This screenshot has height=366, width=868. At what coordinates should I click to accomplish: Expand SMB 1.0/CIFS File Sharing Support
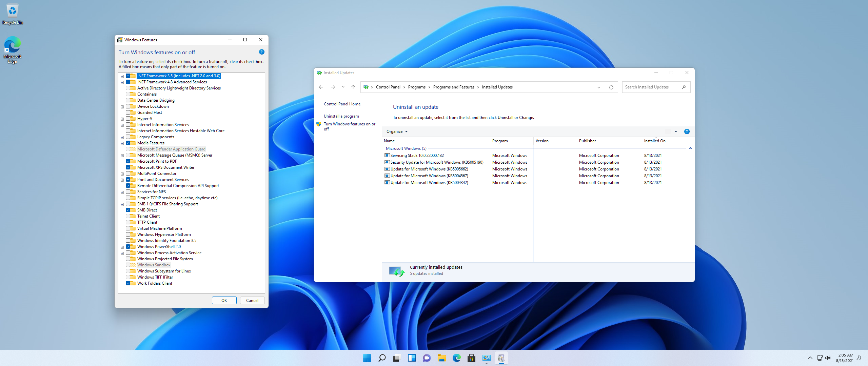pyautogui.click(x=122, y=204)
